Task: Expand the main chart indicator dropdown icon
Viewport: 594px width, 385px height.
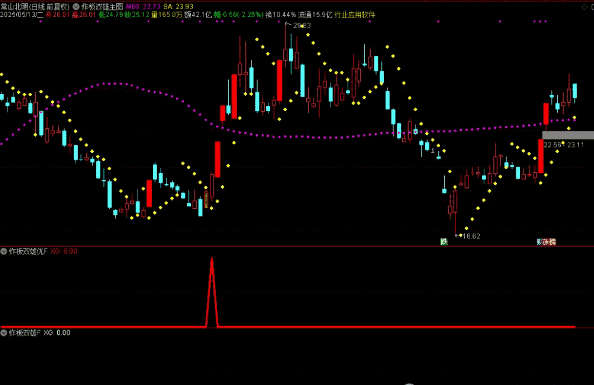Action: coord(76,6)
